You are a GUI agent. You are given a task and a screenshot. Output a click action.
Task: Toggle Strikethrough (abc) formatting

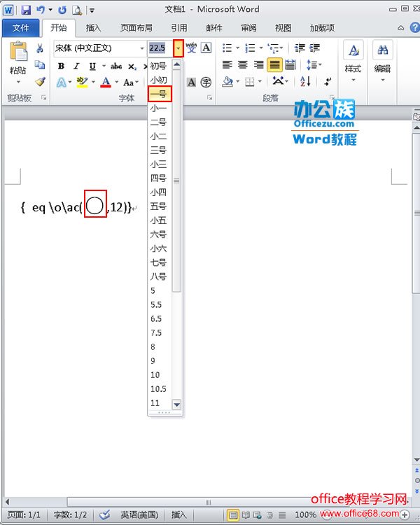point(116,66)
